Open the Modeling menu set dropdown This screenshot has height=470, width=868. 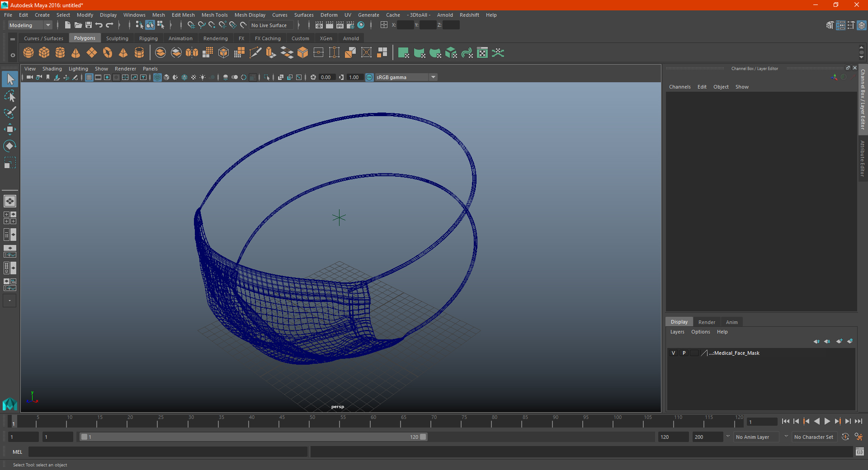coord(30,25)
